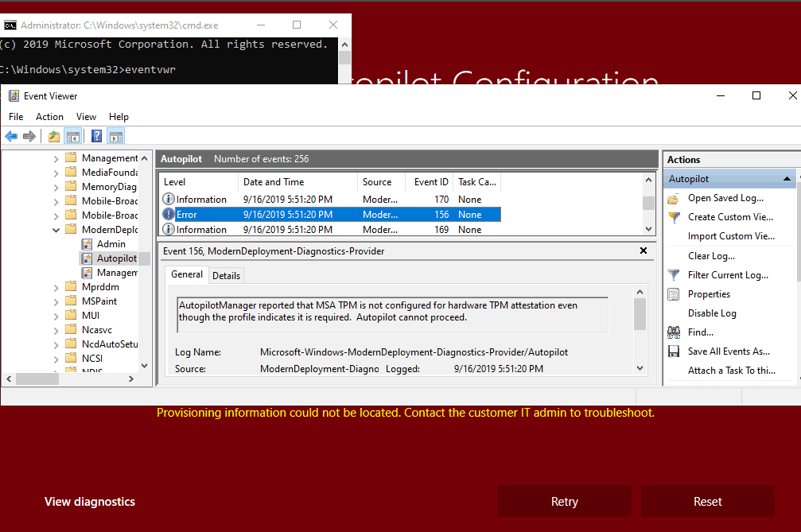Click the up-one-level folder toolbar icon

point(53,136)
